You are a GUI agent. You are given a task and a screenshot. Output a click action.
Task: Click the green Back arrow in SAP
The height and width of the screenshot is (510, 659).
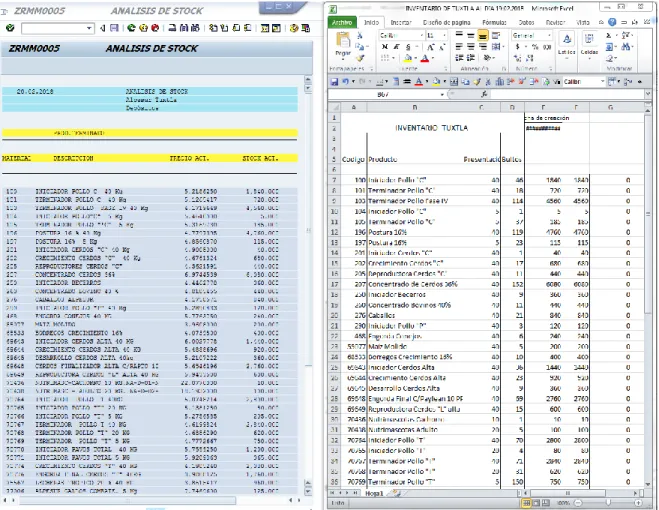tap(132, 28)
